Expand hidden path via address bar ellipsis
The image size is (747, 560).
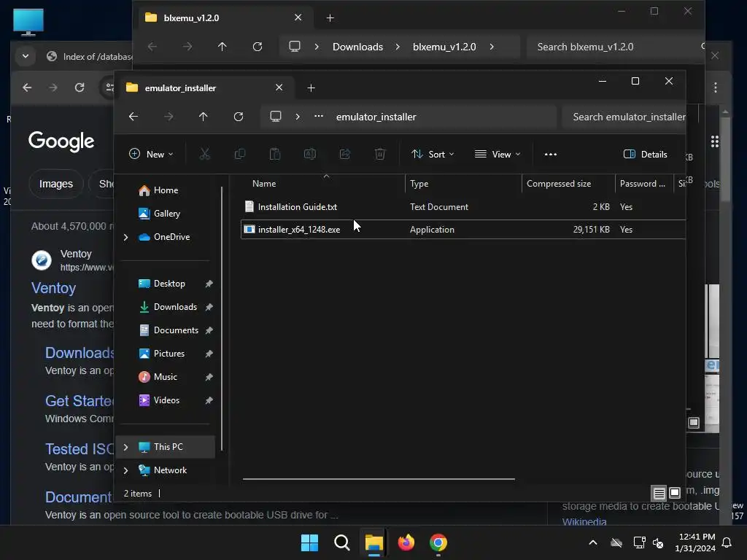point(319,116)
